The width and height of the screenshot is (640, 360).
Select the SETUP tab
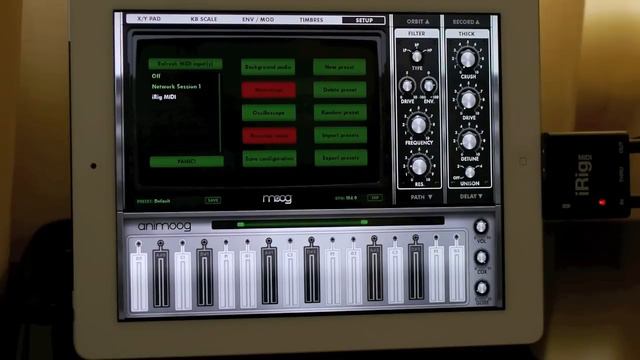tap(364, 20)
